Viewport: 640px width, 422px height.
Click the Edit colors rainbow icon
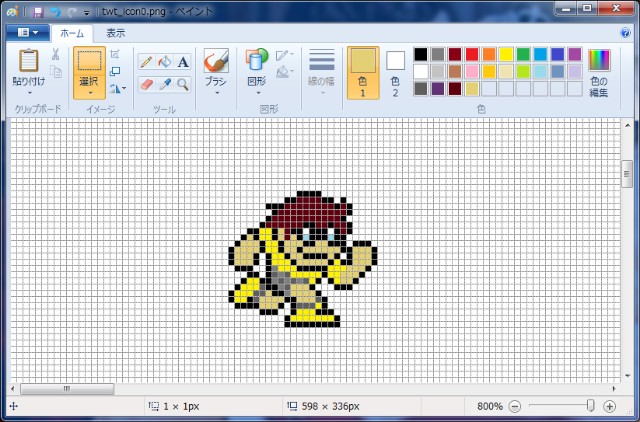point(599,60)
